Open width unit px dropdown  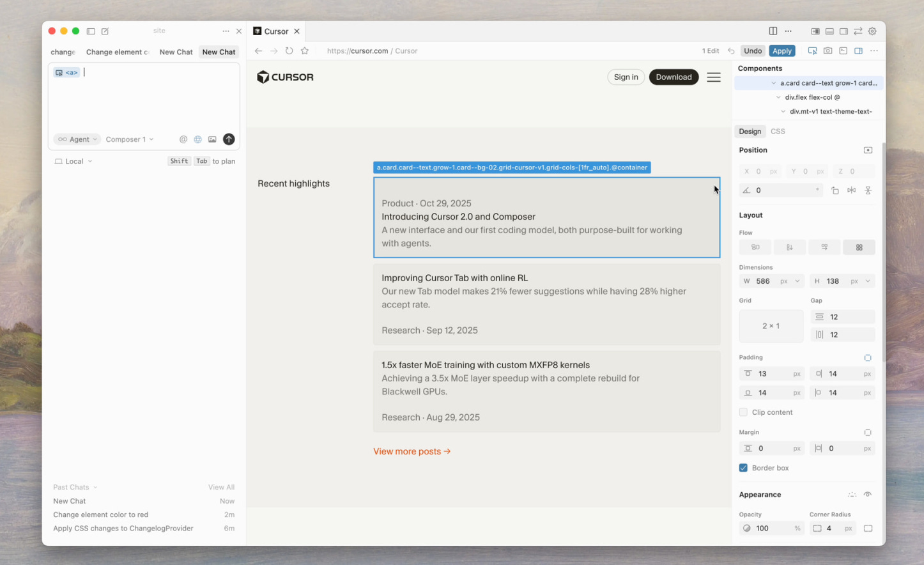click(x=790, y=281)
